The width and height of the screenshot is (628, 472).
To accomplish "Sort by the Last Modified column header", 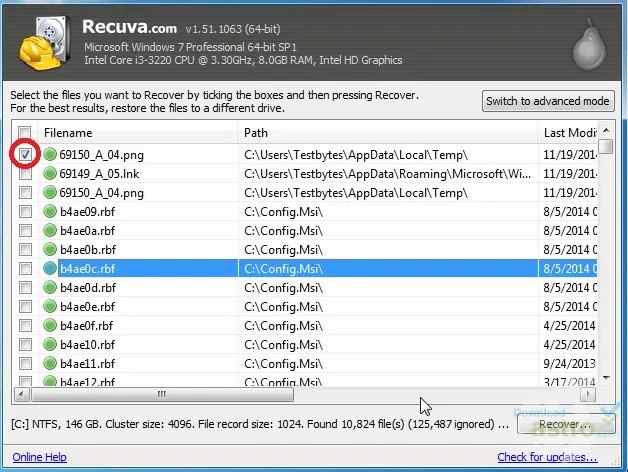I will (x=568, y=133).
